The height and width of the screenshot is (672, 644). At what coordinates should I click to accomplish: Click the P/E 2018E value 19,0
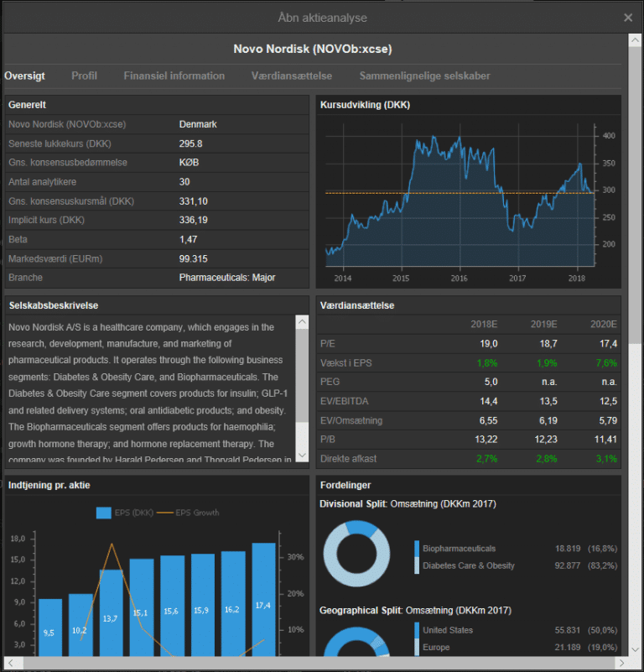(x=489, y=344)
